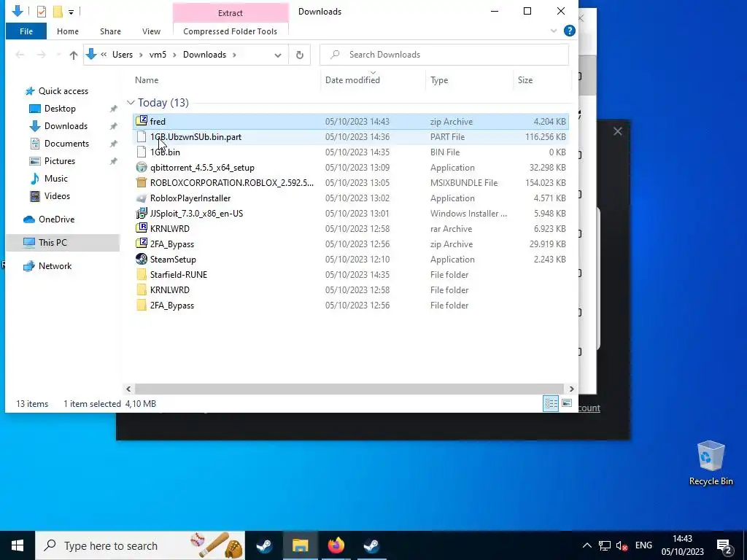Viewport: 747px width, 560px height.
Task: Open the Customize Quick Access Toolbar dropdown
Action: tap(71, 12)
